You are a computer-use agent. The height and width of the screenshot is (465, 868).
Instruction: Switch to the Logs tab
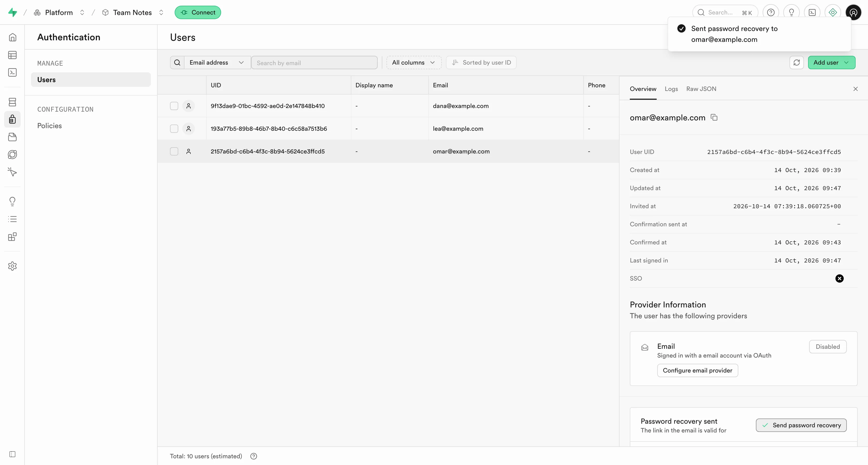(671, 89)
